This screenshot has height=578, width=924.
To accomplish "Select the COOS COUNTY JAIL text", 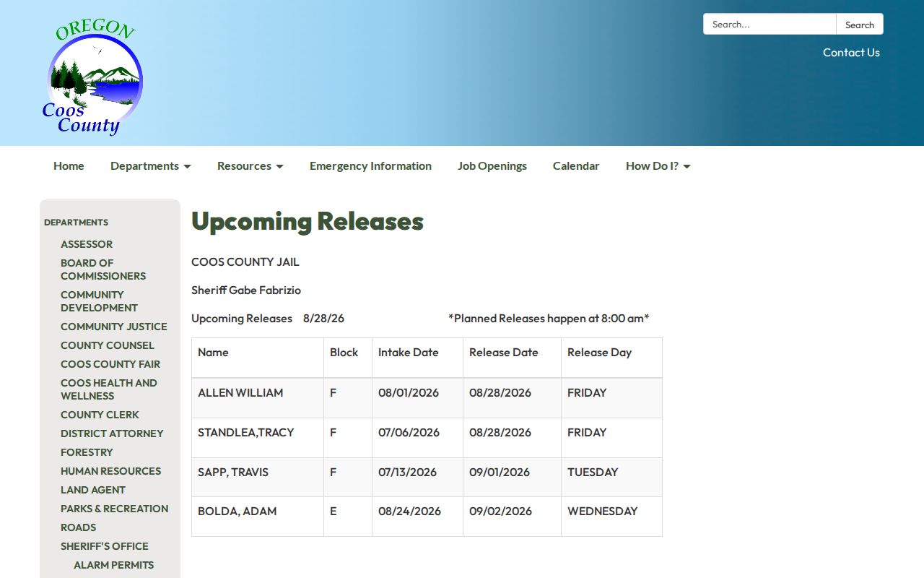I will click(245, 262).
